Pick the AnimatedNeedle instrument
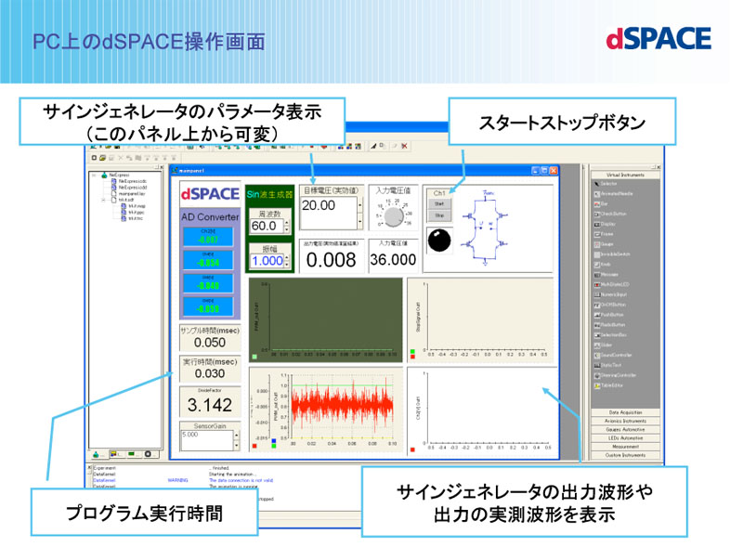This screenshot has width=743, height=560. click(614, 194)
